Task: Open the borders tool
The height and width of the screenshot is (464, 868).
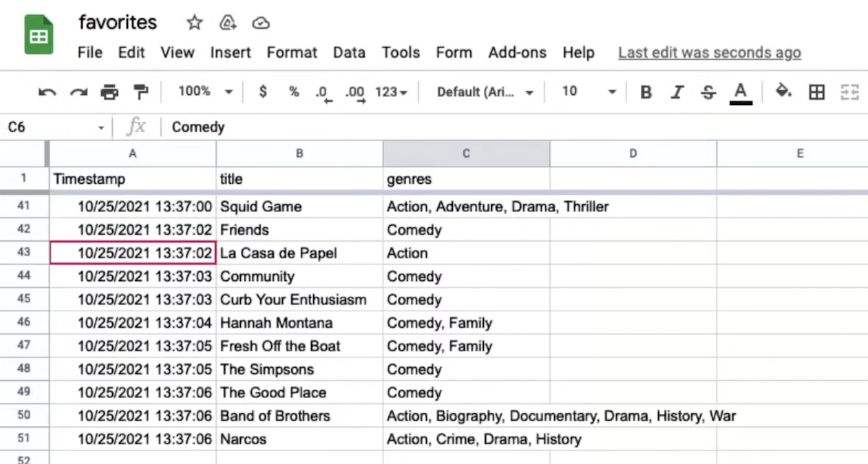Action: coord(817,92)
